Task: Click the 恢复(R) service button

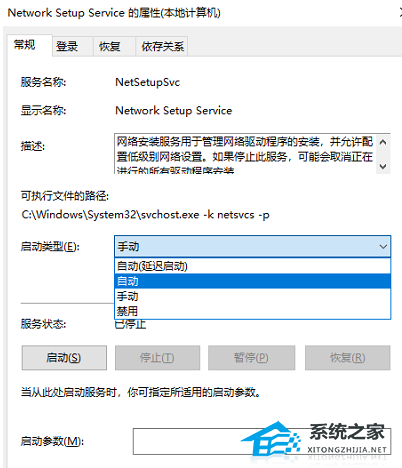Action: click(347, 358)
